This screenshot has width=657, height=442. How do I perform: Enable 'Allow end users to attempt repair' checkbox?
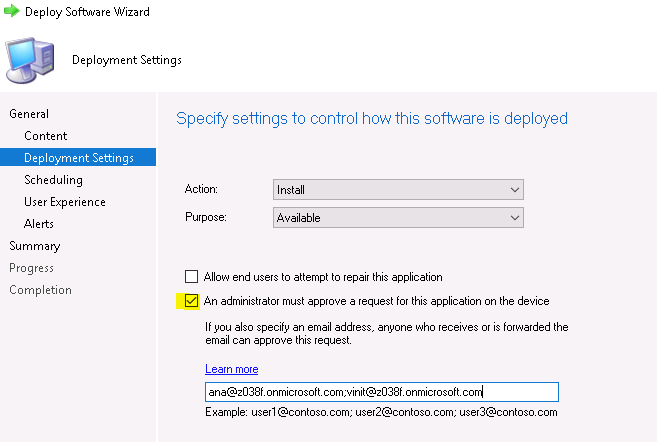(192, 277)
